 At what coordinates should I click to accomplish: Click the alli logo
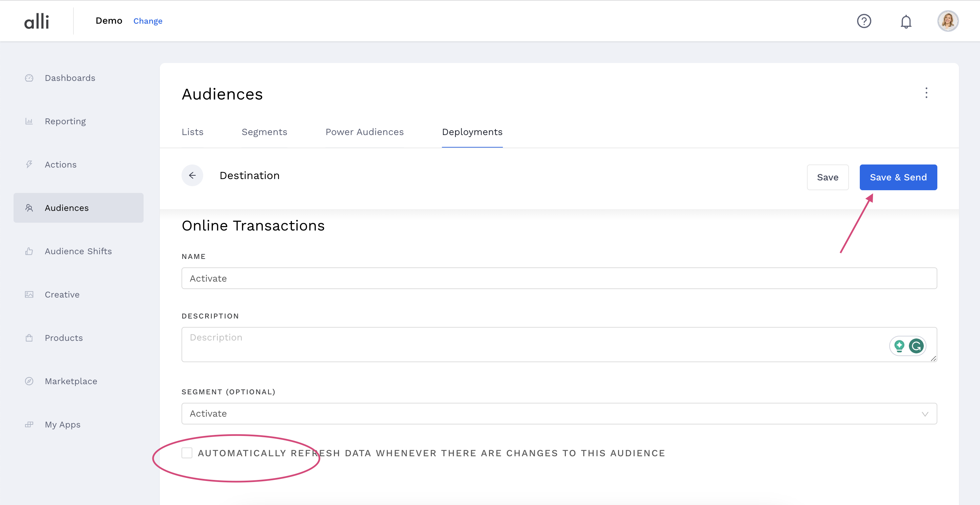(x=37, y=21)
